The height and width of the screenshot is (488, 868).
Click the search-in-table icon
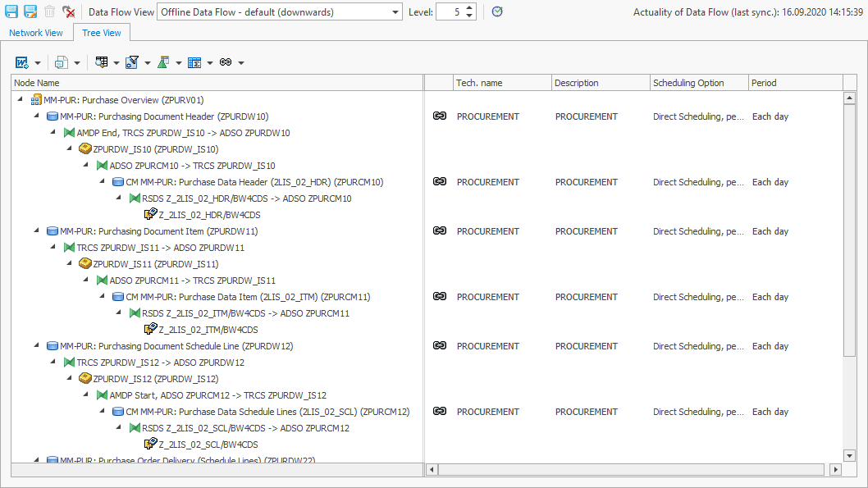[103, 62]
